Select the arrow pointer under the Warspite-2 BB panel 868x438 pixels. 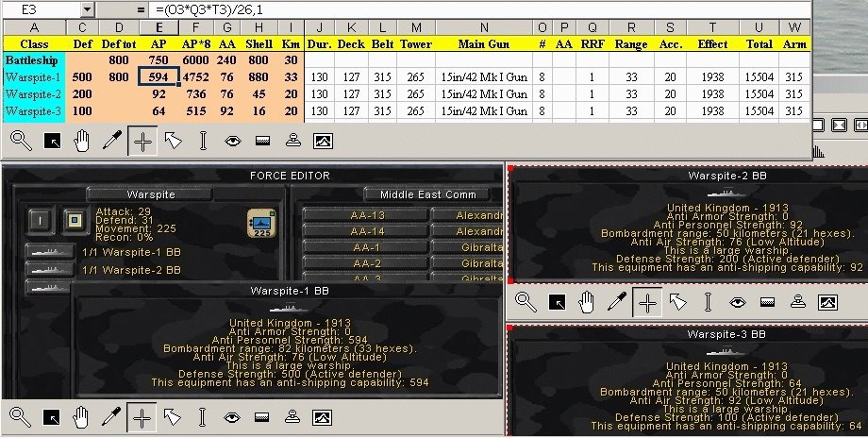click(x=677, y=302)
